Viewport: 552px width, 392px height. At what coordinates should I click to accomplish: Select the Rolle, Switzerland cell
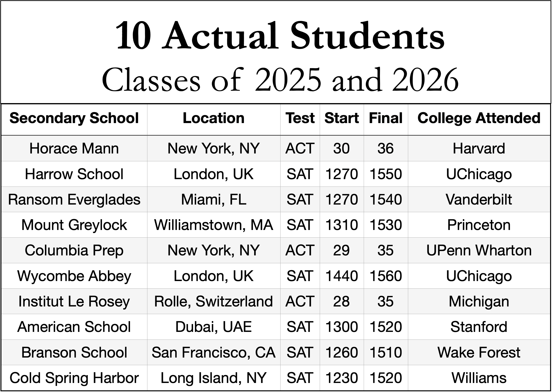[214, 301]
